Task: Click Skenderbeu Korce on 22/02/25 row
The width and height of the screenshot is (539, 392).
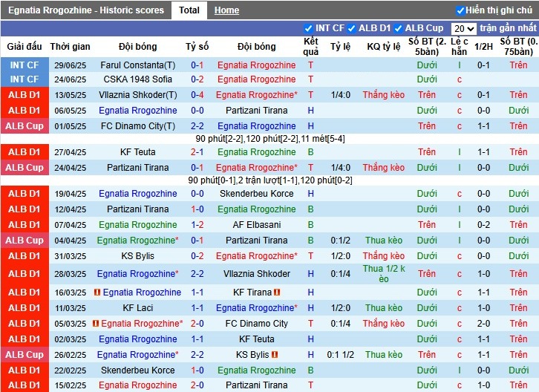Action: (138, 370)
